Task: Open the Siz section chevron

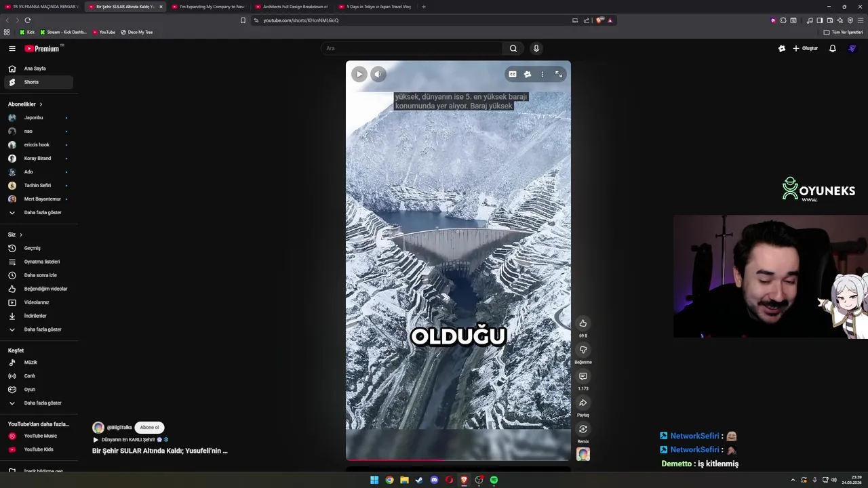Action: (21, 235)
